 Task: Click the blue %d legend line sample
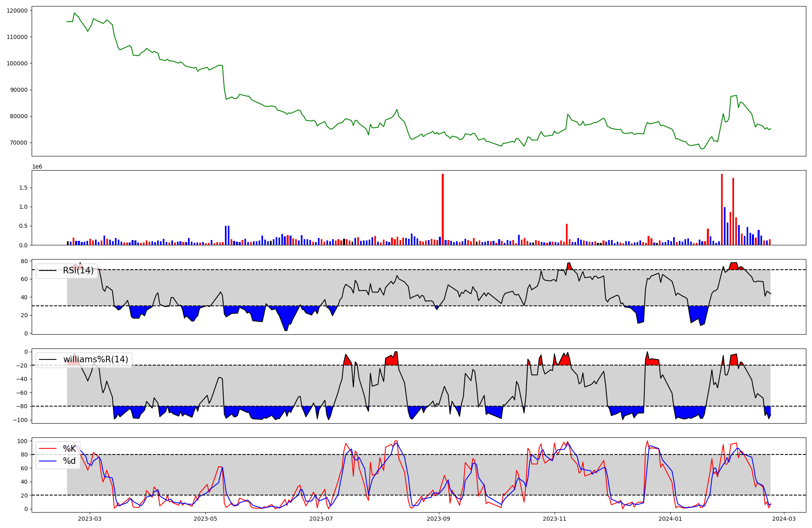(x=48, y=461)
